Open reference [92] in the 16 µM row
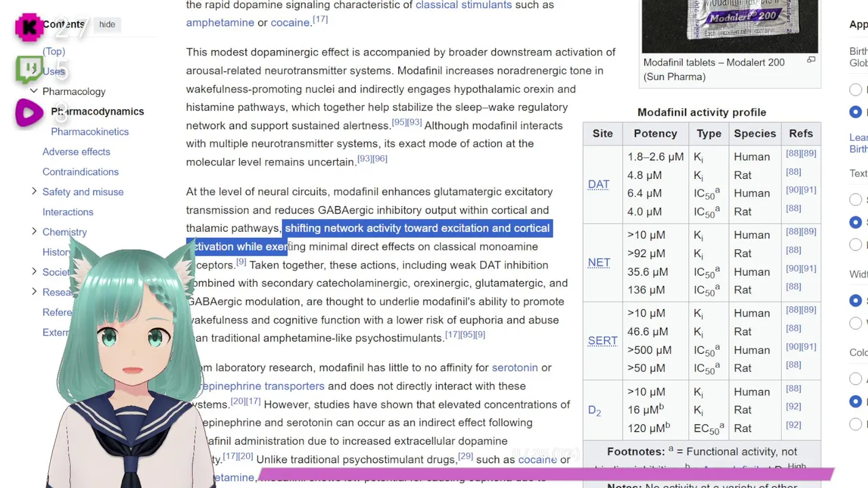868x488 pixels. click(793, 407)
